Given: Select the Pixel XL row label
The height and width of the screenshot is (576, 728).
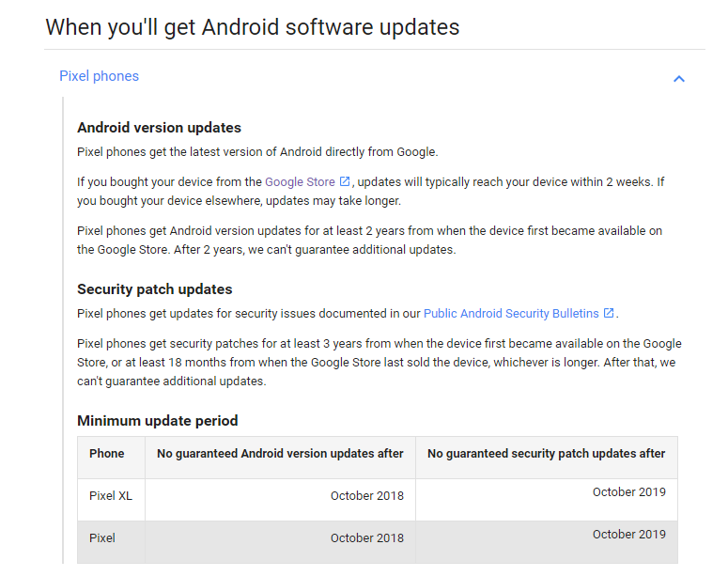Looking at the screenshot, I should click(111, 496).
